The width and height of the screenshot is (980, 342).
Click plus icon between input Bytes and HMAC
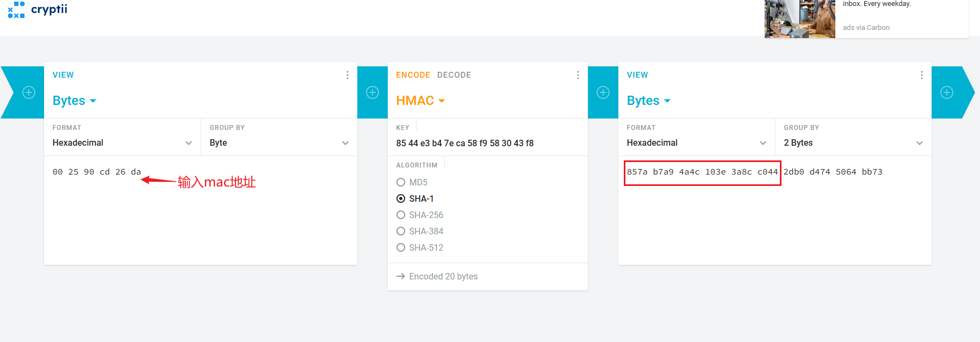coord(373,92)
